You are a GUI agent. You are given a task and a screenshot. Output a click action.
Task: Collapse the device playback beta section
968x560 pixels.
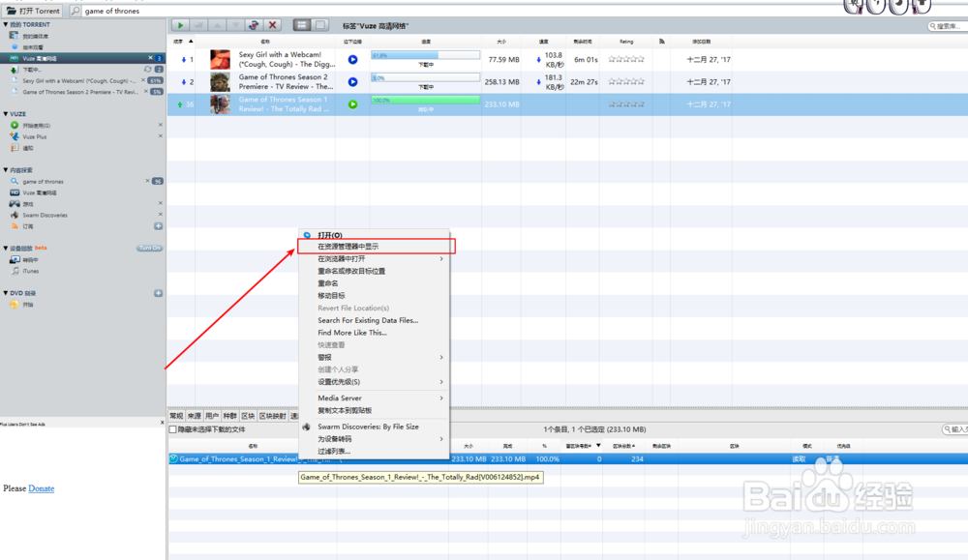[x=6, y=248]
